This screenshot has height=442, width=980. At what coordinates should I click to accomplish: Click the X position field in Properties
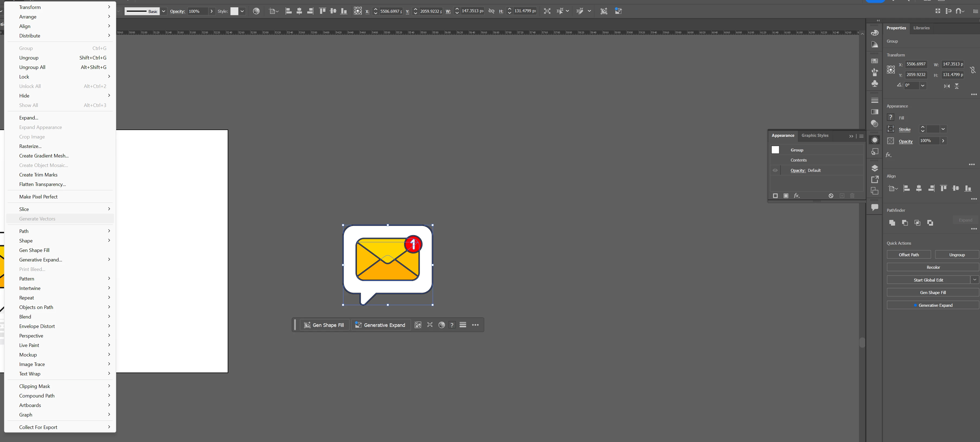click(x=916, y=64)
